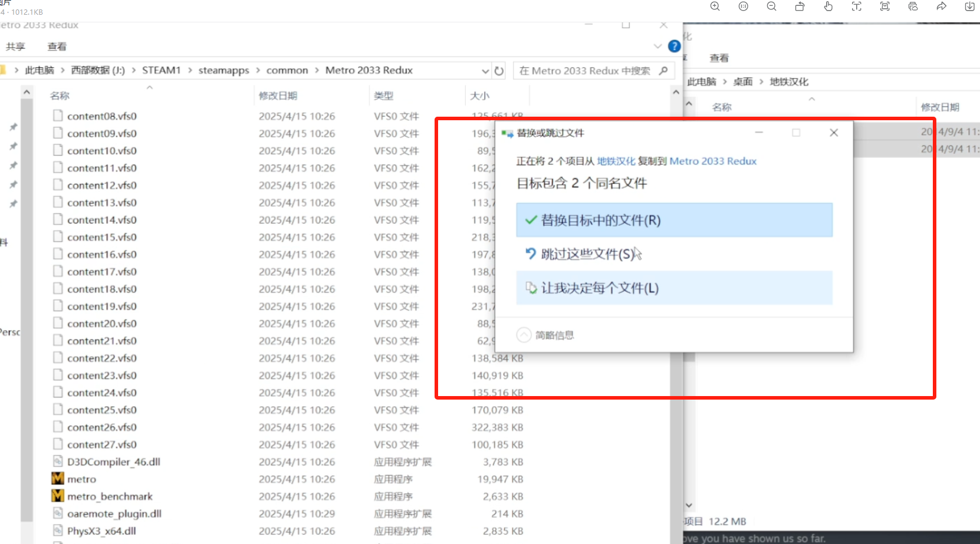Expand chevron after 桌面 in right window
The width and height of the screenshot is (980, 544).
[x=761, y=82]
